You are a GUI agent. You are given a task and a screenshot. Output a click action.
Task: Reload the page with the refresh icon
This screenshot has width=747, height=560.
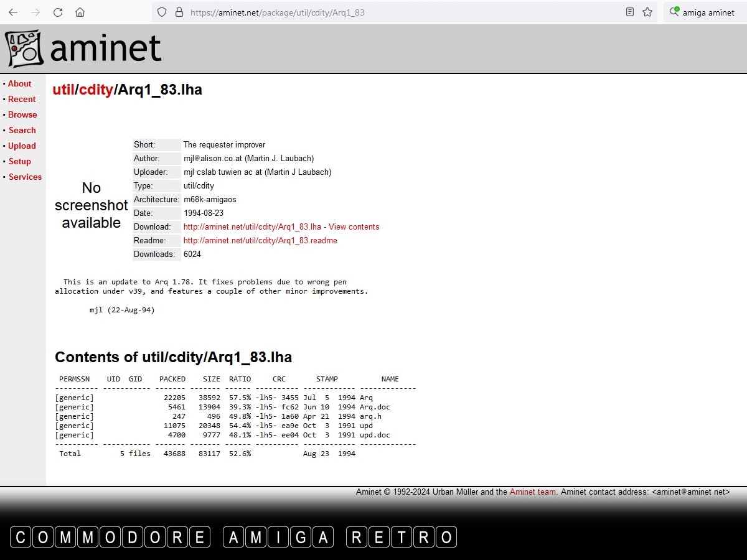tap(57, 12)
